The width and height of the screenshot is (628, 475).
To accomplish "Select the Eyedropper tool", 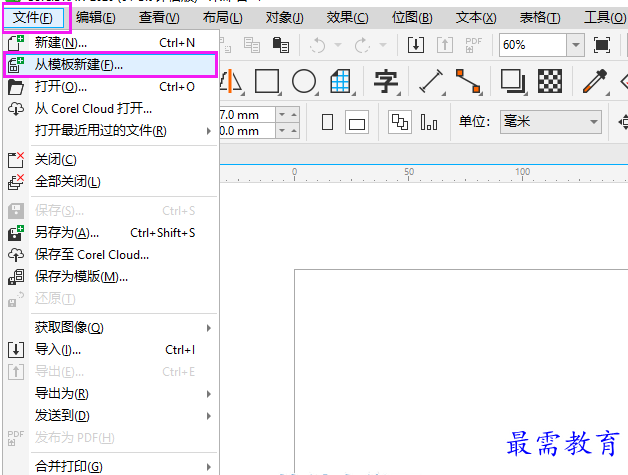I will point(595,82).
